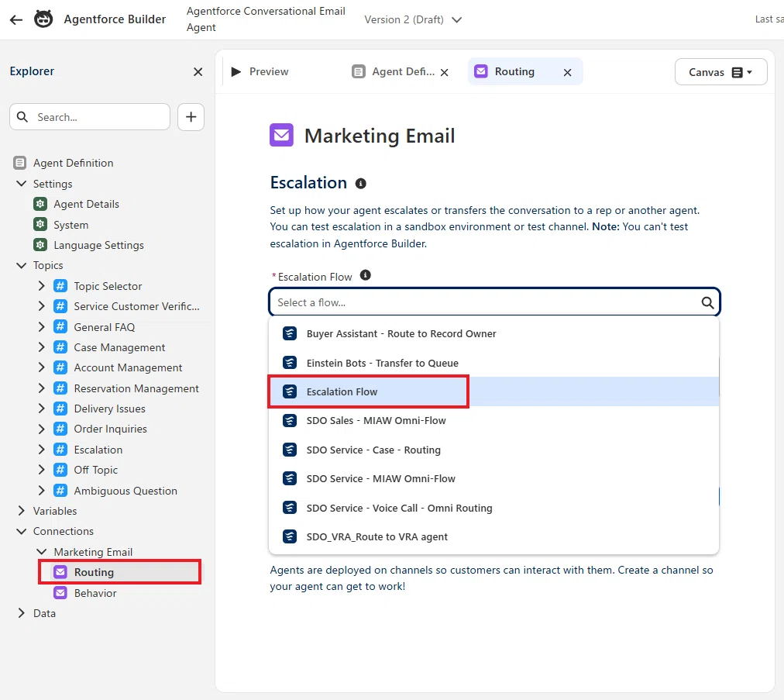
Task: Click the Marketing Email purple envelope icon
Action: pyautogui.click(x=281, y=135)
